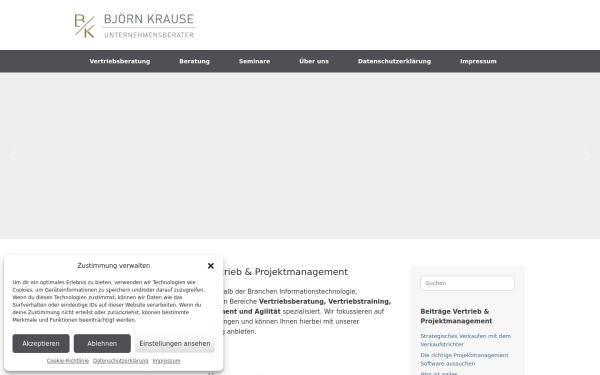This screenshot has height=375, width=600.
Task: Focus the Suchen search field
Action: [467, 283]
